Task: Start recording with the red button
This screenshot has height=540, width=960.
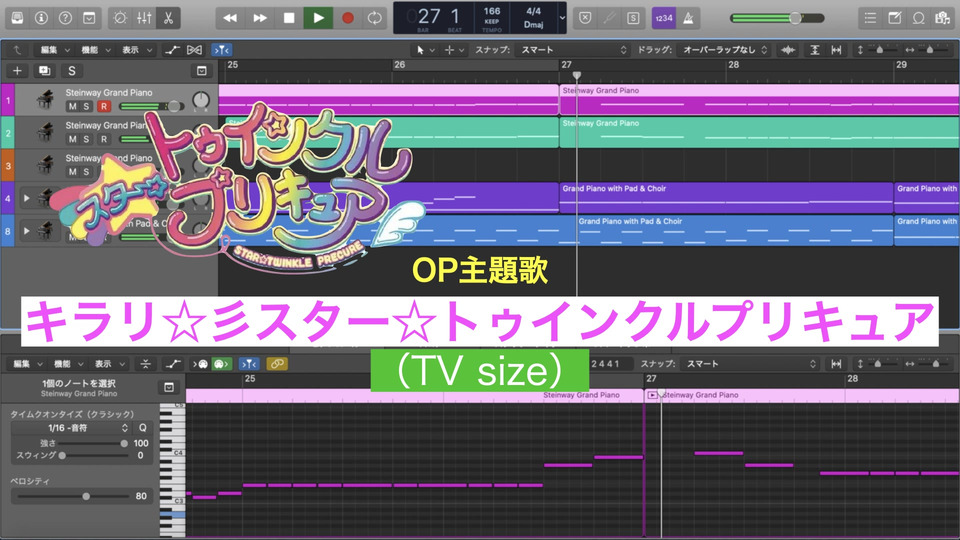Action: click(x=348, y=18)
